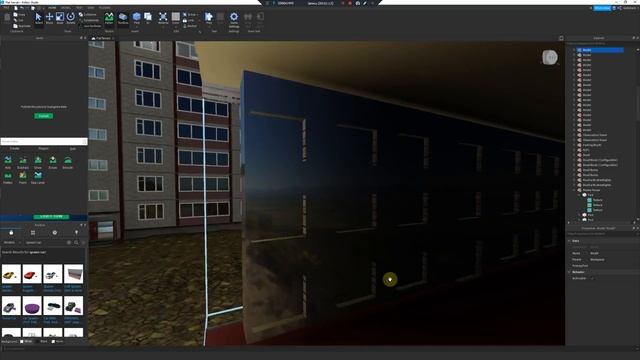Toggle the Archivable property checkbox
This screenshot has width=640, height=360.
pyautogui.click(x=592, y=278)
